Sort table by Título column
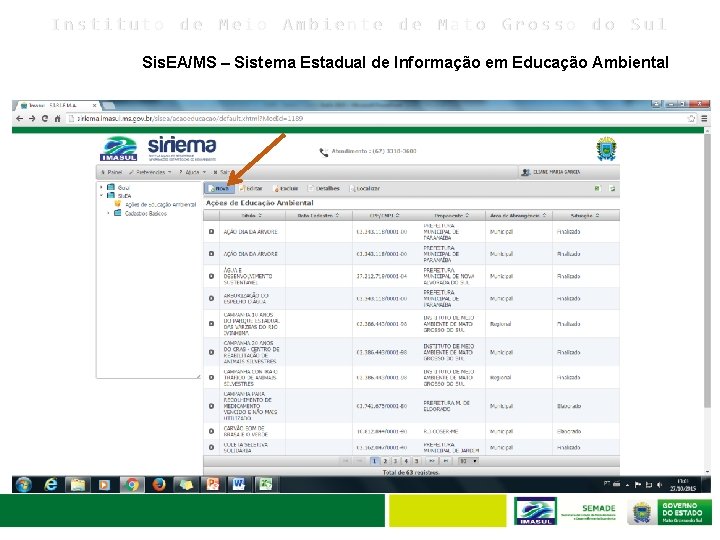This screenshot has width=720, height=540. pyautogui.click(x=252, y=215)
